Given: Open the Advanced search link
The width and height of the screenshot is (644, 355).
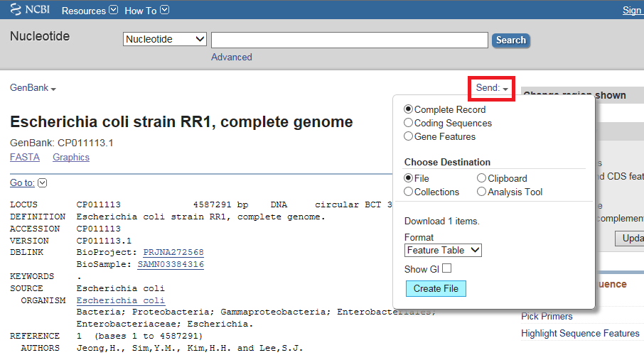Looking at the screenshot, I should [231, 57].
